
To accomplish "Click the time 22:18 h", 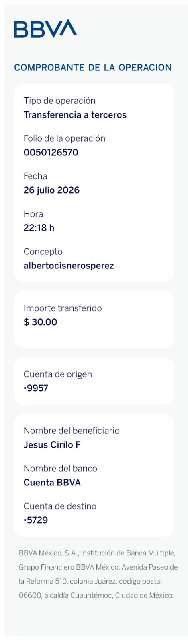I will (x=39, y=228).
